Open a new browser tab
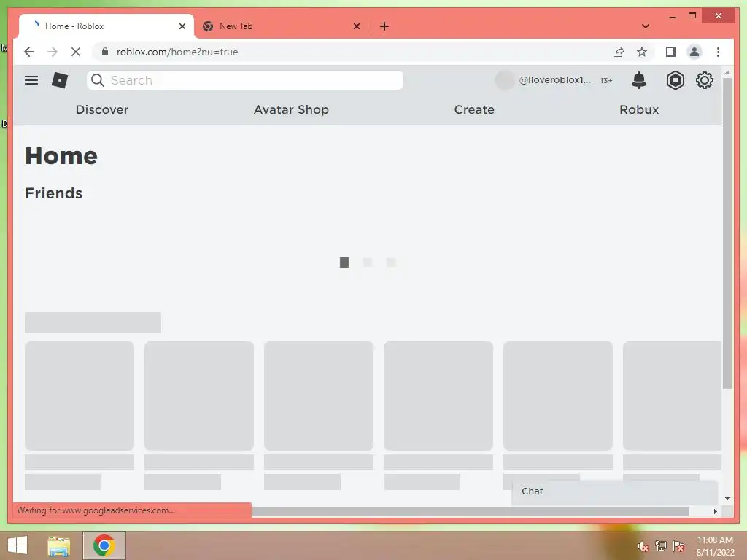The image size is (747, 560). 384,26
